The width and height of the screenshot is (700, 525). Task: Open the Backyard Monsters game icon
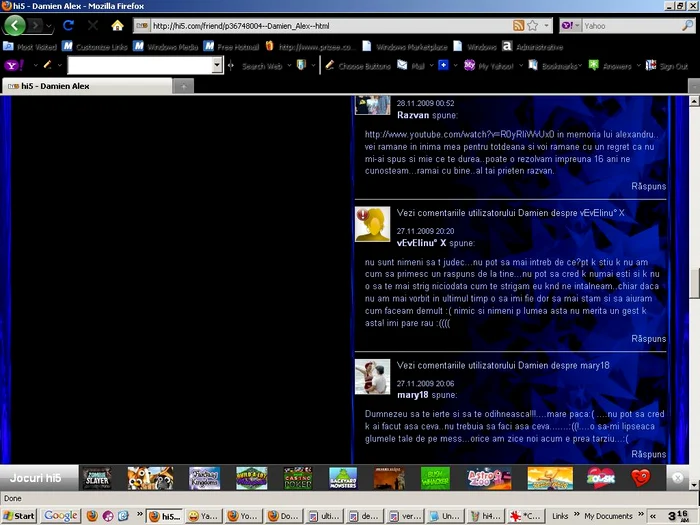coord(343,478)
